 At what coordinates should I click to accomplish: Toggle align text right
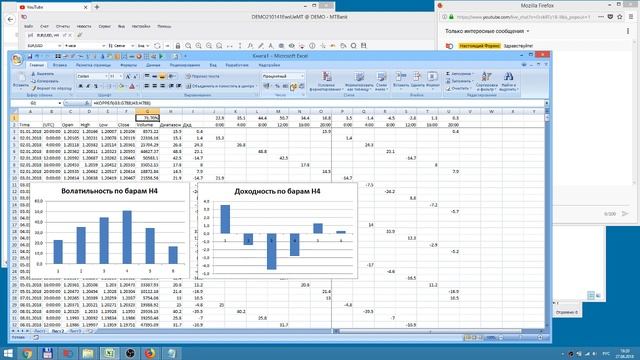pyautogui.click(x=162, y=86)
